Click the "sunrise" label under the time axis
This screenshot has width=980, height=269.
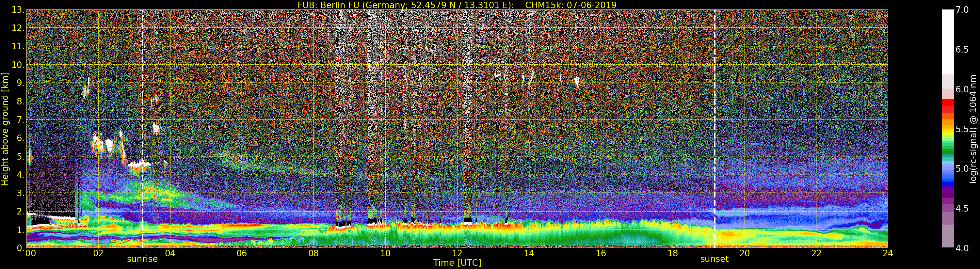coord(142,259)
